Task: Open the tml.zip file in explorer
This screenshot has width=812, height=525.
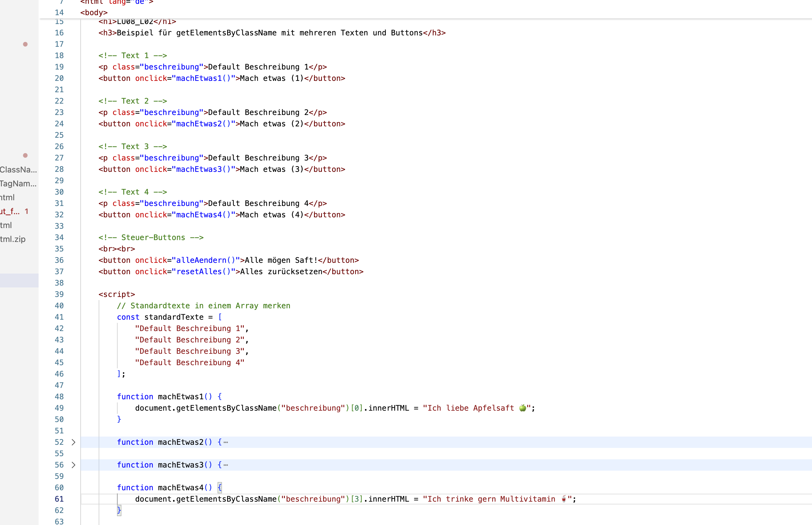Action: point(13,239)
